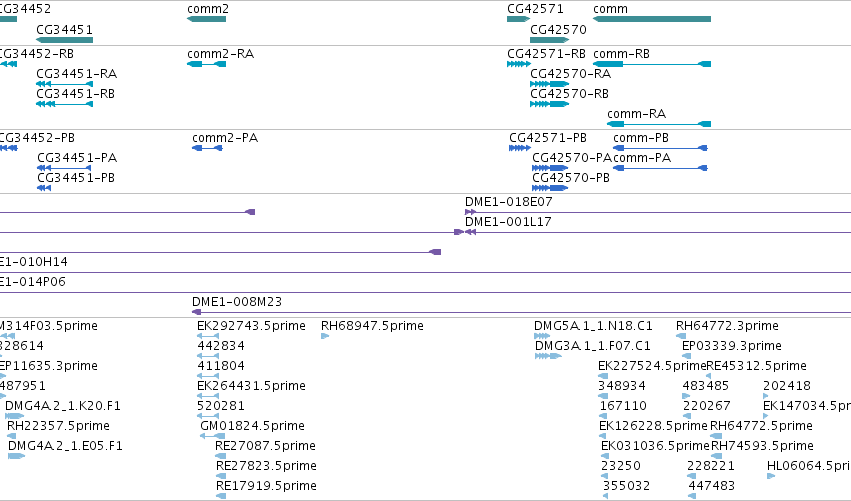
Task: Select the comm2 gene feature
Action: [207, 19]
